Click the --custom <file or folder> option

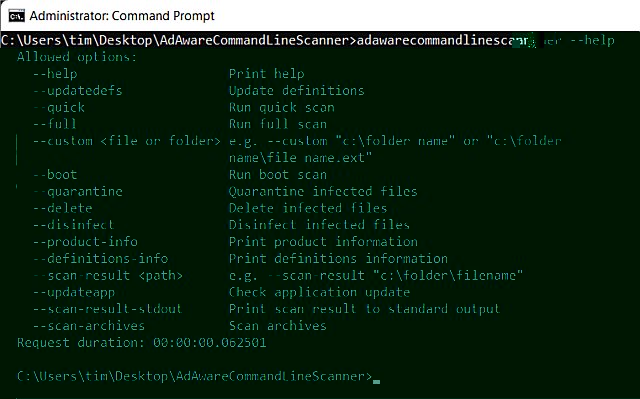click(x=127, y=141)
